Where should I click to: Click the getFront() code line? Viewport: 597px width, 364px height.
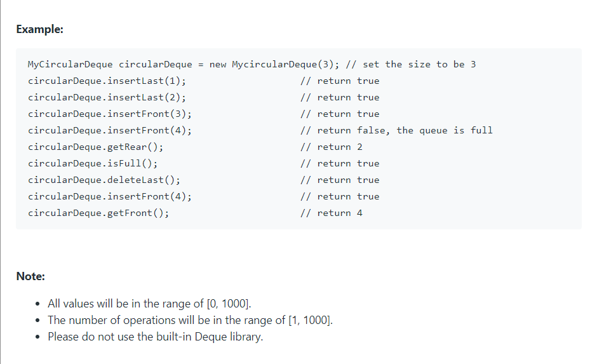pyautogui.click(x=195, y=213)
